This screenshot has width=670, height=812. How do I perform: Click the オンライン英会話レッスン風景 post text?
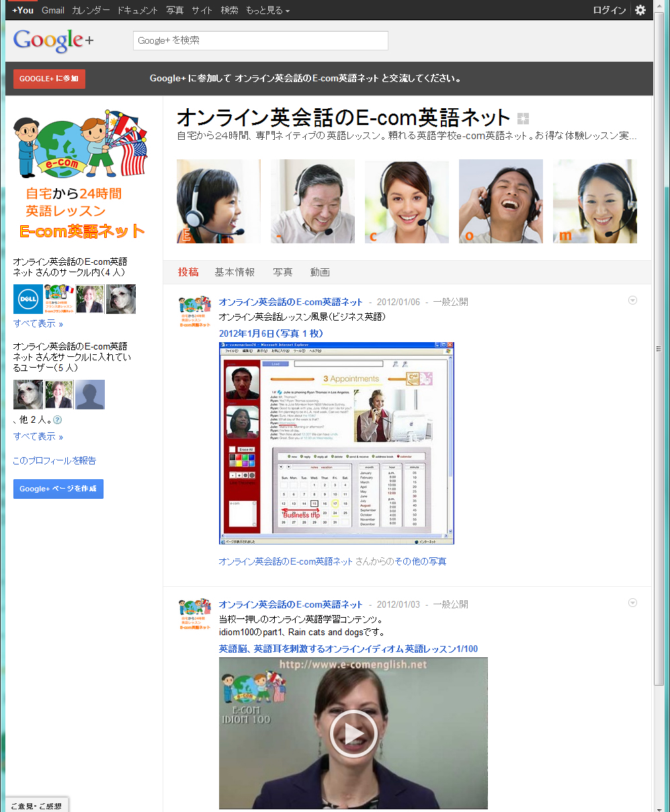point(302,317)
